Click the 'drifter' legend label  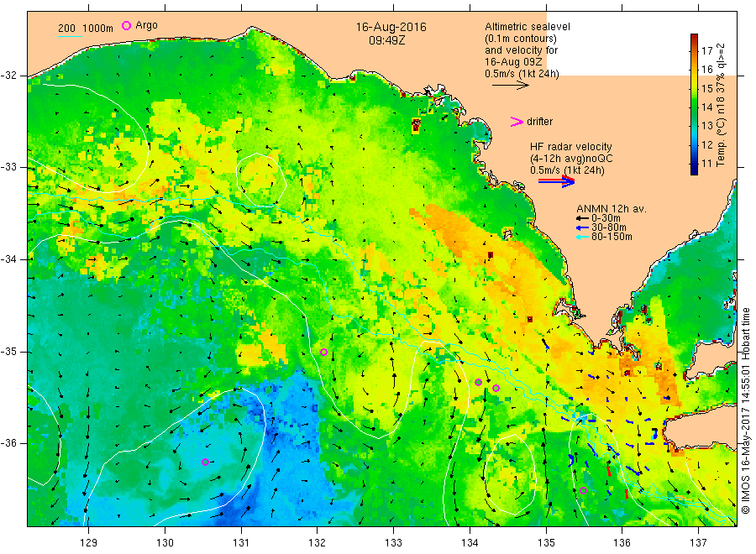[x=539, y=122]
